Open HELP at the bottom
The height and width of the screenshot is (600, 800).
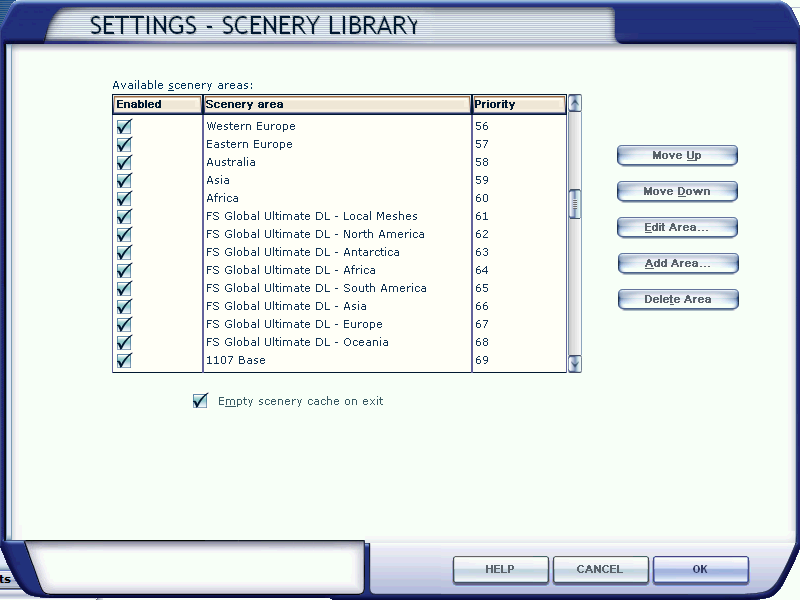click(500, 570)
